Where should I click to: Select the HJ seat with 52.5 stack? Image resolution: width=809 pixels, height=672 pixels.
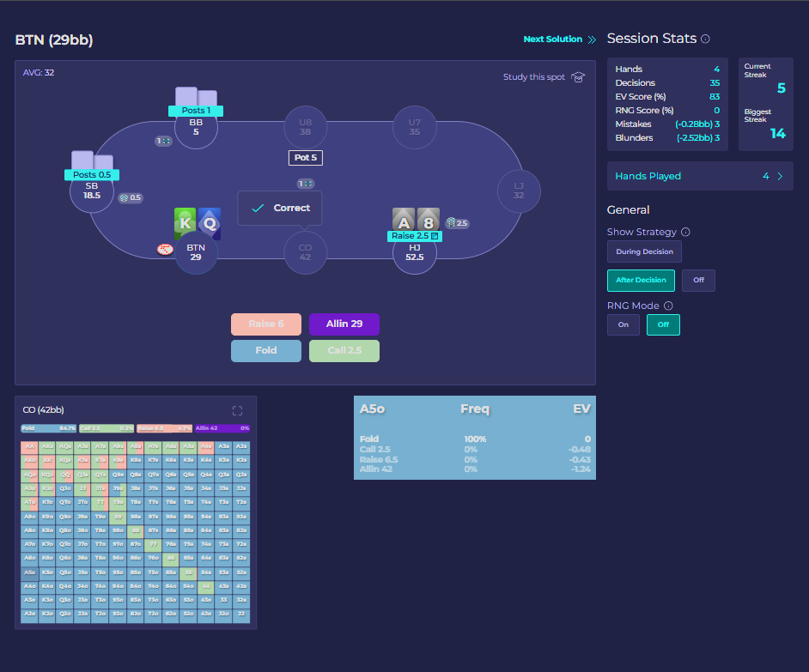point(415,252)
